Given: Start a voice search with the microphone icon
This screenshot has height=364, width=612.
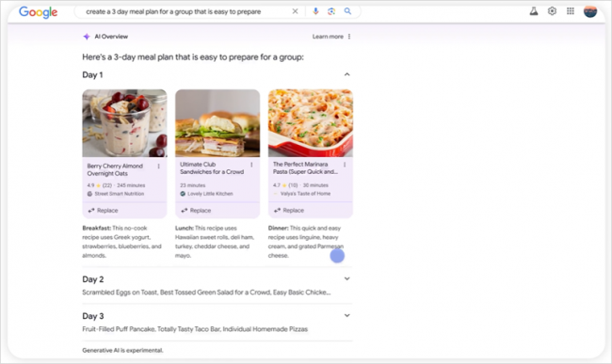Looking at the screenshot, I should tap(315, 11).
